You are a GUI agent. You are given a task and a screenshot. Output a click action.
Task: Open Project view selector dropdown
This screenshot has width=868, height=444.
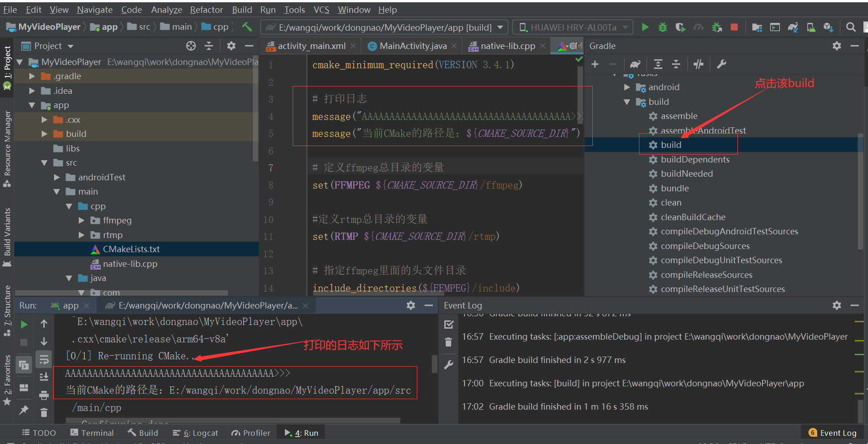[x=48, y=46]
